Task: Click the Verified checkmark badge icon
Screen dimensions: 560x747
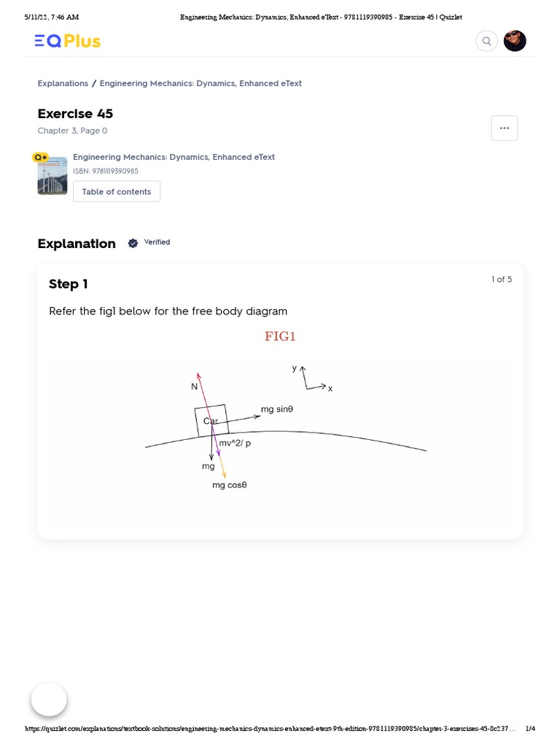Action: (133, 243)
